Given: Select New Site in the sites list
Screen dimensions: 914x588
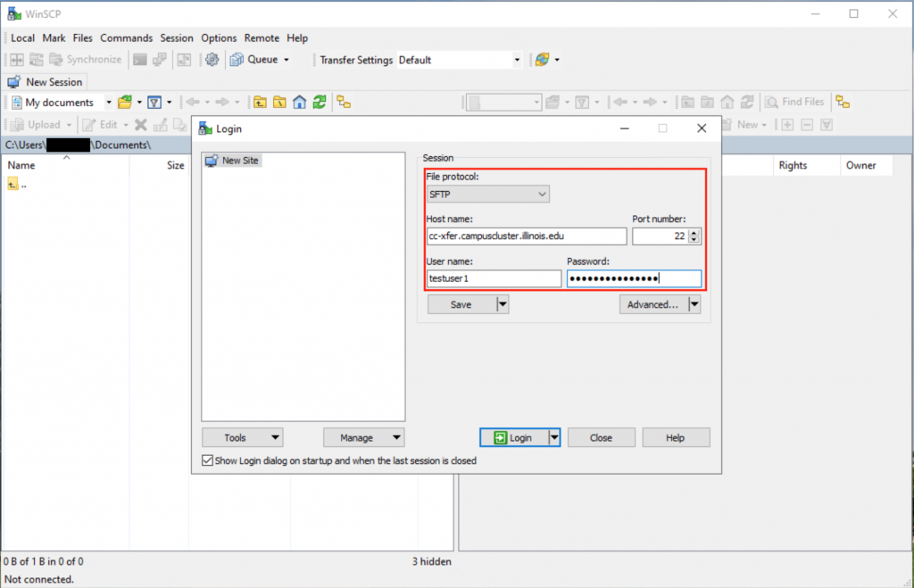Looking at the screenshot, I should coord(233,161).
